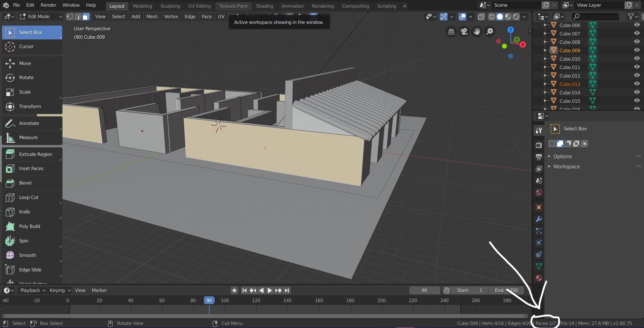Click the current frame field showing 90

(424, 290)
